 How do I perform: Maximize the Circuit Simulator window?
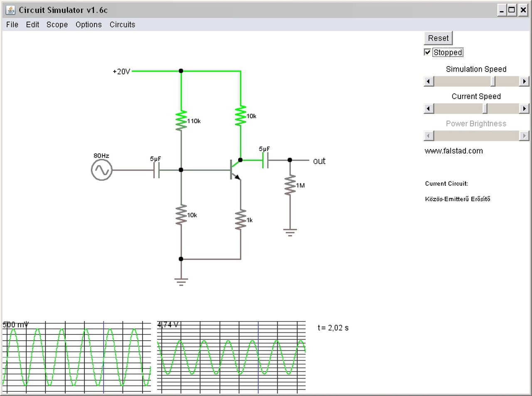512,10
